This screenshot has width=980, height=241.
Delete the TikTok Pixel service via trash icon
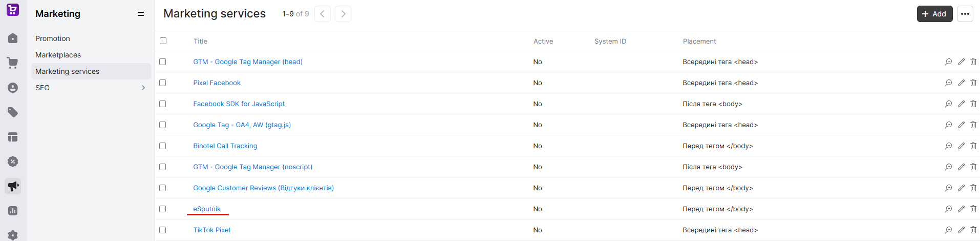coord(973,230)
